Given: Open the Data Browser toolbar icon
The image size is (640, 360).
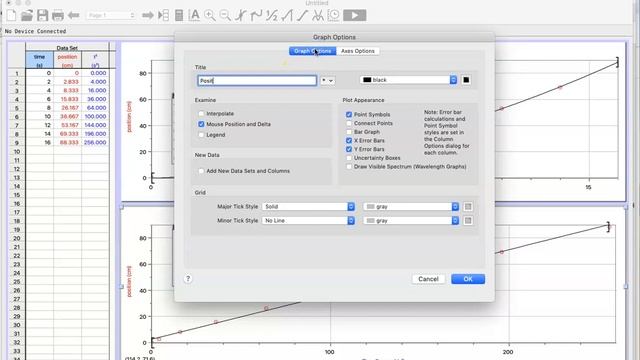Looking at the screenshot, I should pyautogui.click(x=163, y=16).
